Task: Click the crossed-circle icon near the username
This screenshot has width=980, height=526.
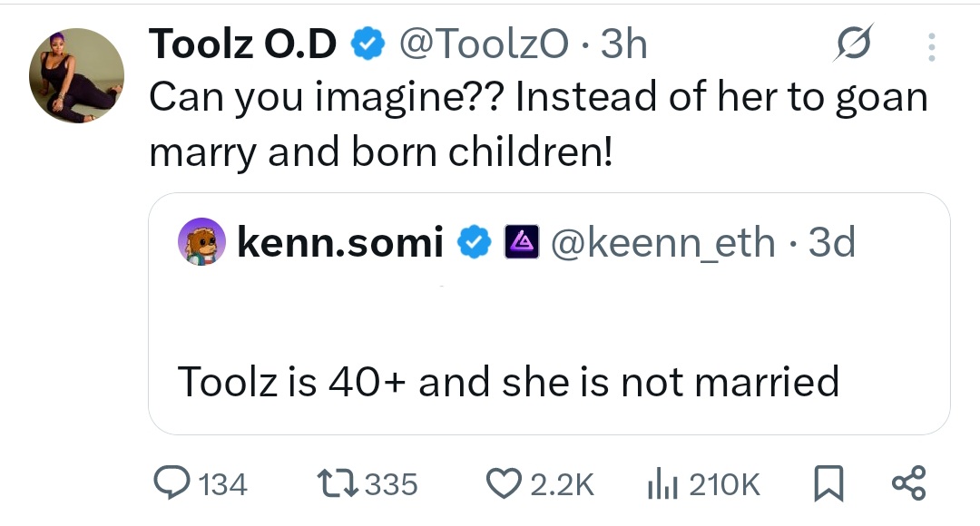Action: pos(856,41)
